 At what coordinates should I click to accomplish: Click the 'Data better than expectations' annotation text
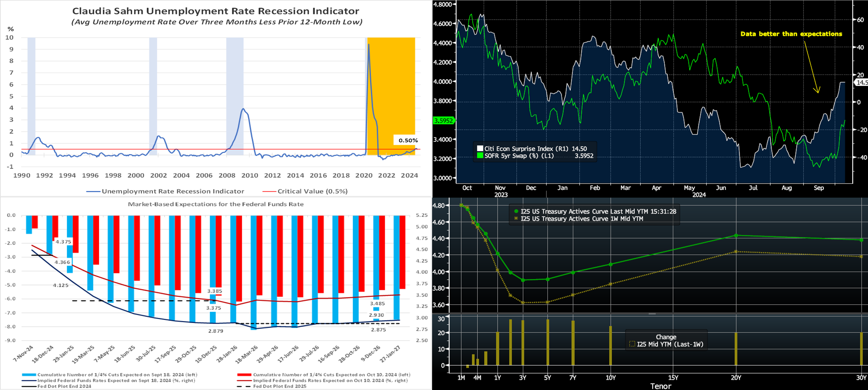tap(791, 34)
